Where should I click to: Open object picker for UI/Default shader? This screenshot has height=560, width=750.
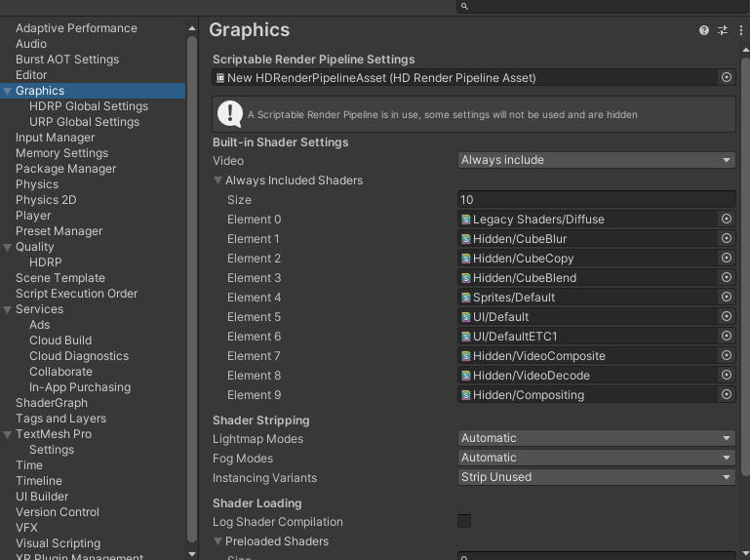pyautogui.click(x=727, y=317)
